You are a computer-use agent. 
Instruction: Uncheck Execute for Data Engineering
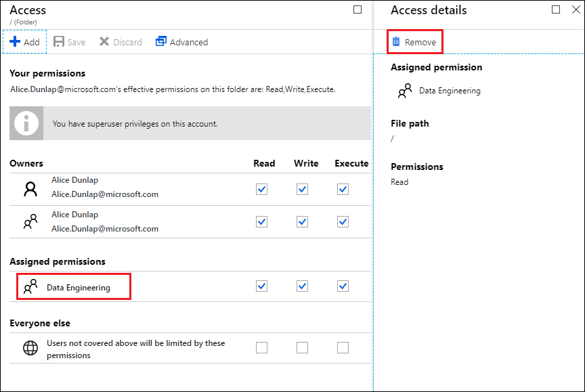coord(343,286)
